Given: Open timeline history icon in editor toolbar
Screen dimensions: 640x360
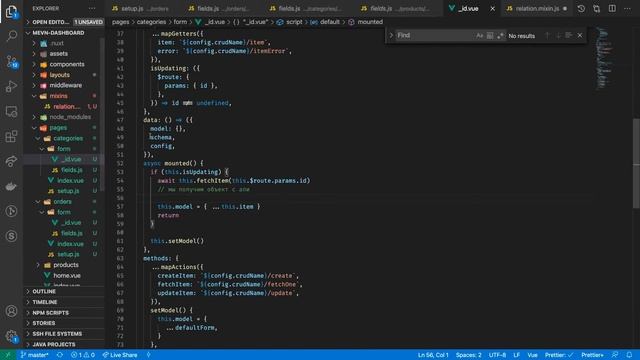Looking at the screenshot, I should [581, 8].
